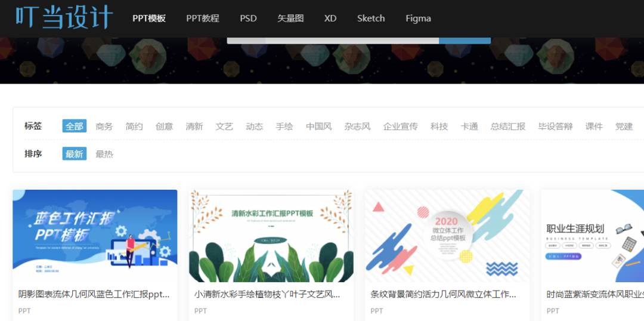The image size is (644, 321).
Task: Open the 矢量图 navigation item
Action: pos(290,18)
